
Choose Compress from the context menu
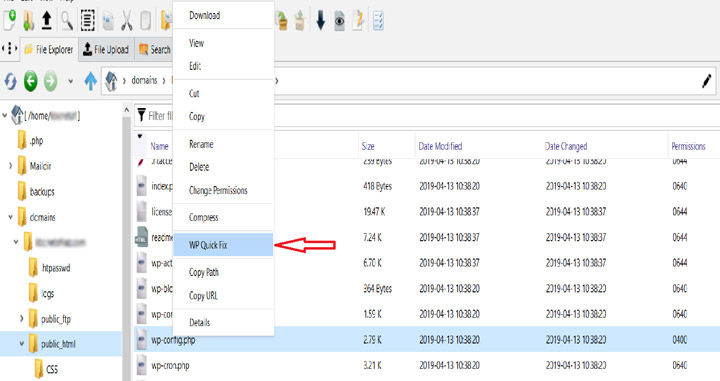tap(224, 217)
